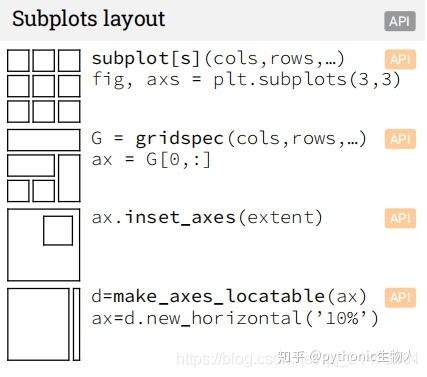Screen dimensions: 427x377
Task: Open the API link beside subplot[s]
Action: coord(400,59)
